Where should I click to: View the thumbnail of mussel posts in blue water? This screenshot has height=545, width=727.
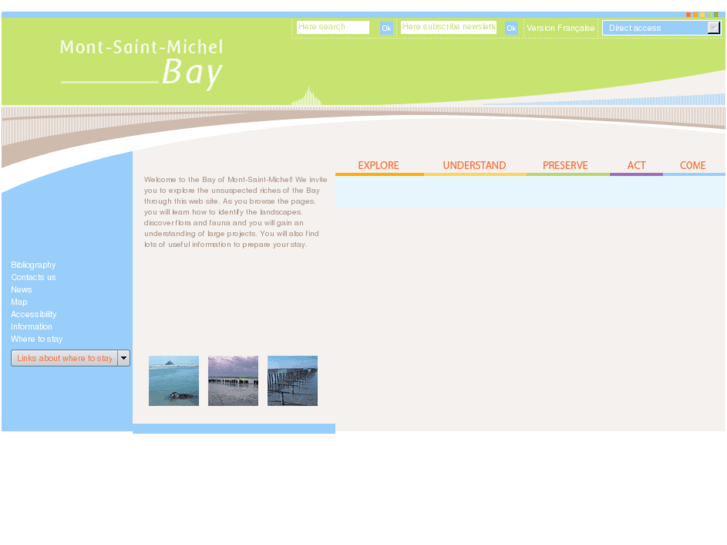[293, 381]
